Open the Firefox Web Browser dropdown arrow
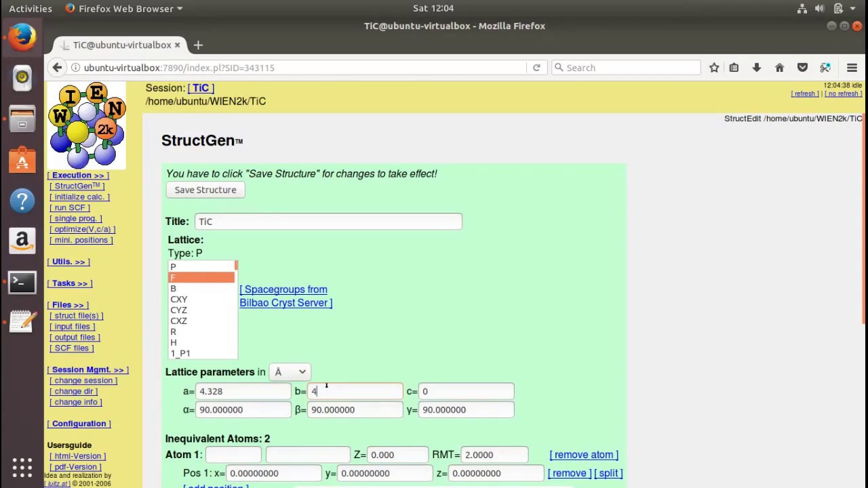 180,9
